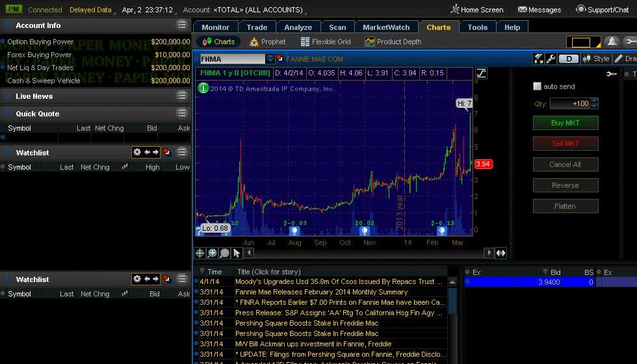Collapse the first Watchlist section
This screenshot has height=364, width=637.
pos(8,152)
